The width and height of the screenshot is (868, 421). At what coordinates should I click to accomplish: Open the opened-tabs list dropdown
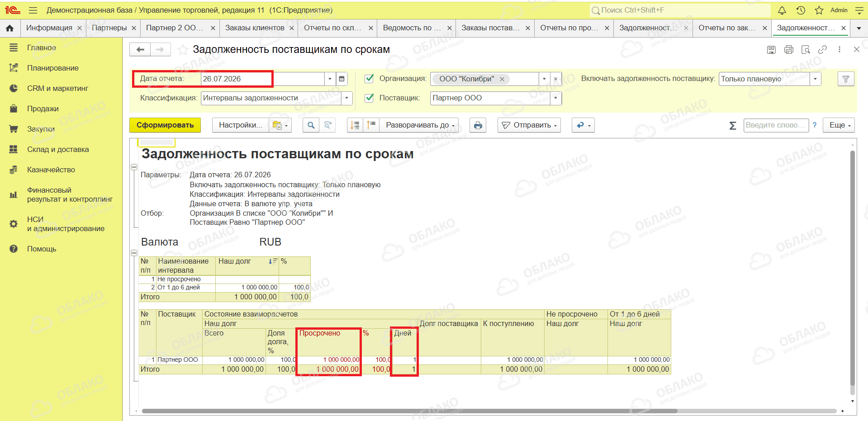point(859,28)
